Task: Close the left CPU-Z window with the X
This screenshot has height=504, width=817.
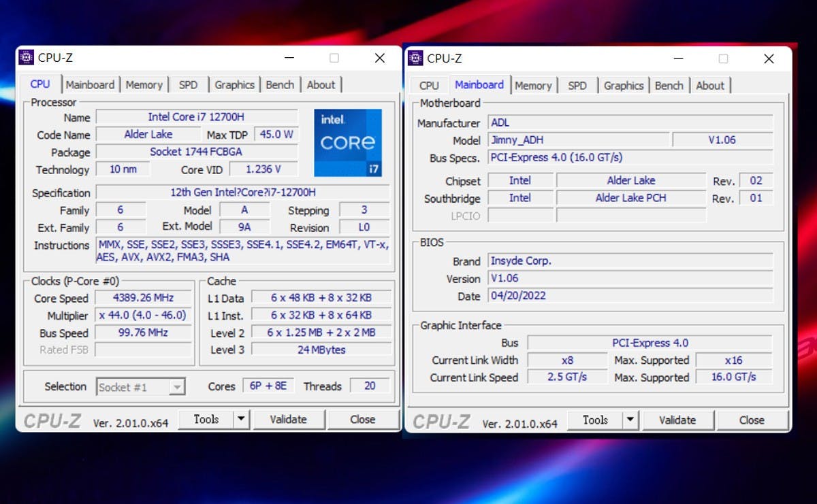Action: (x=380, y=58)
